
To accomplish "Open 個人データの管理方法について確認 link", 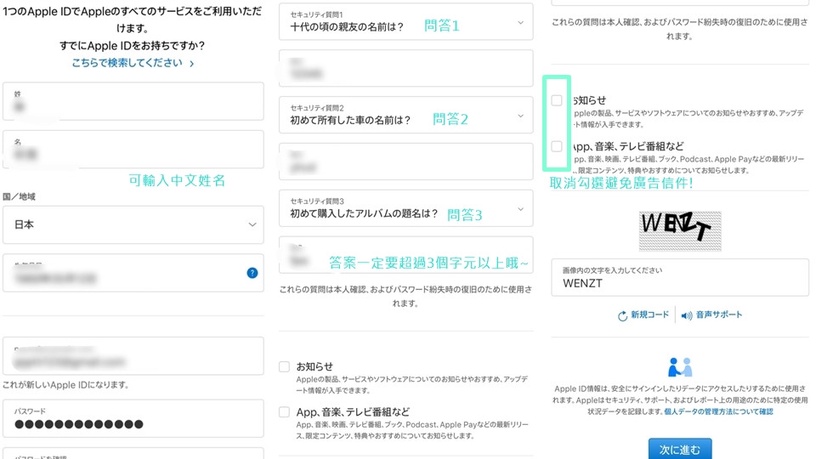I will 718,412.
